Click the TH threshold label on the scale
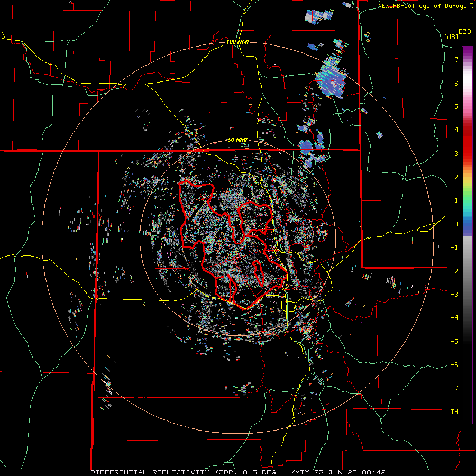This screenshot has width=476, height=476. [x=454, y=411]
